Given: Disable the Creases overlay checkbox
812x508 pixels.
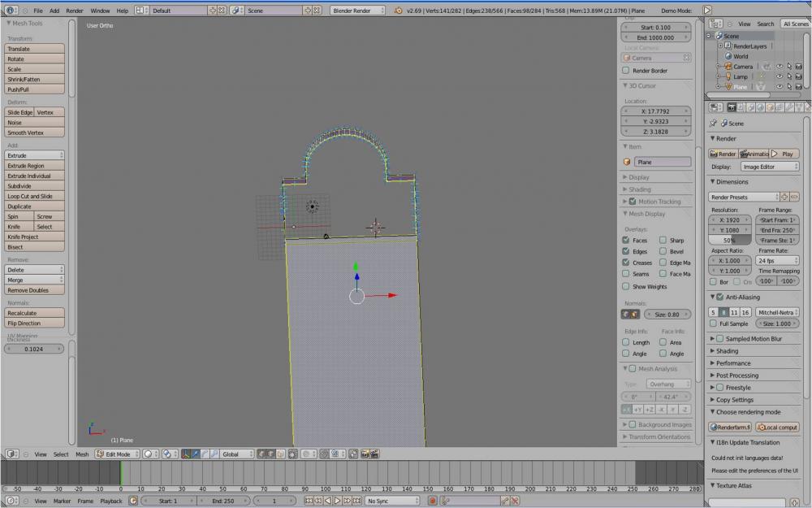Looking at the screenshot, I should click(x=625, y=263).
